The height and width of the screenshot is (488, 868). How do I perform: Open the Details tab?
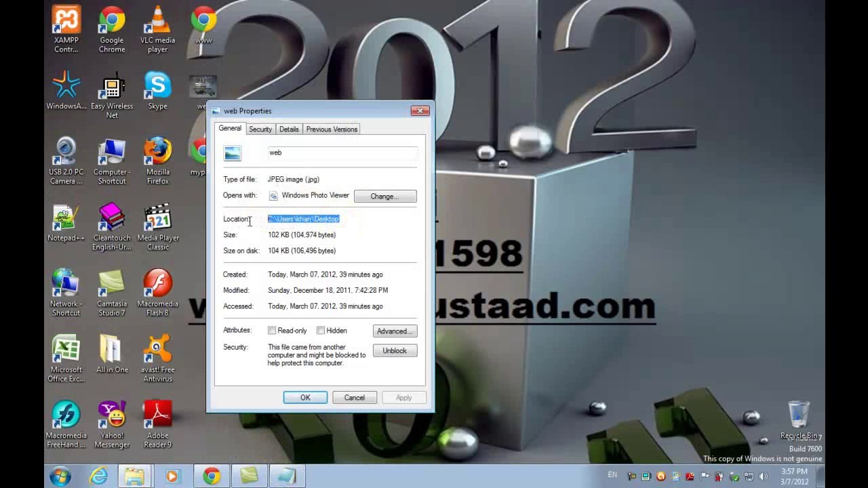(x=289, y=129)
